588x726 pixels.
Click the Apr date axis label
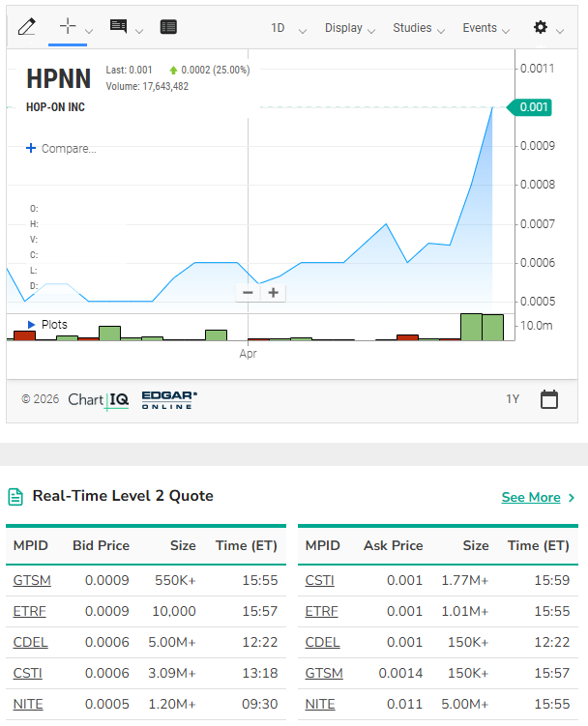(x=248, y=354)
